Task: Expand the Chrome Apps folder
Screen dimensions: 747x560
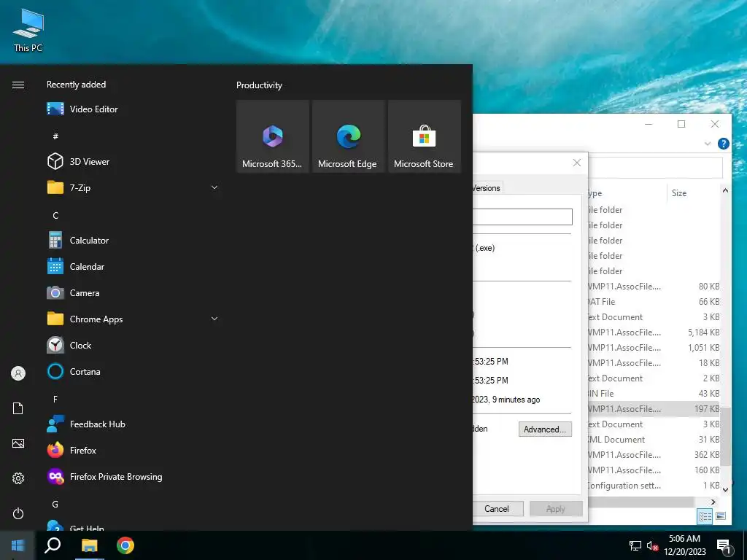Action: coord(214,319)
